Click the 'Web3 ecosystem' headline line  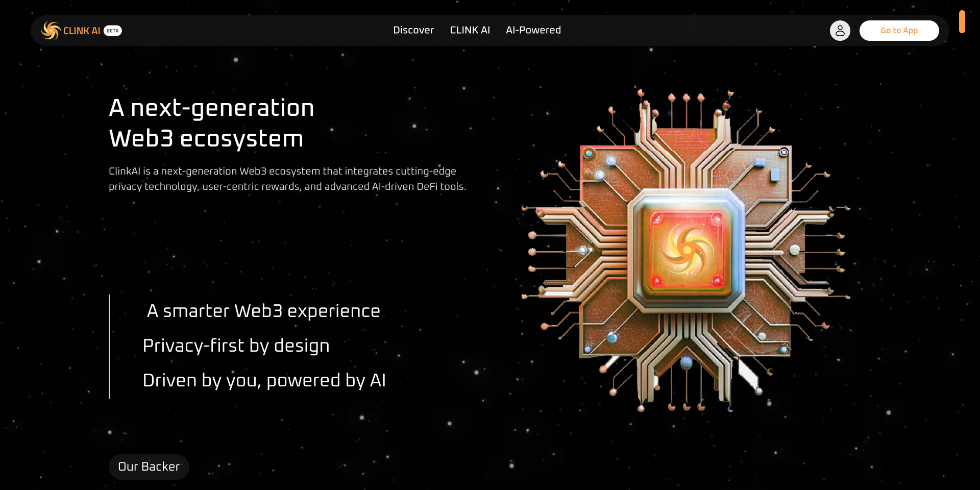(x=206, y=138)
